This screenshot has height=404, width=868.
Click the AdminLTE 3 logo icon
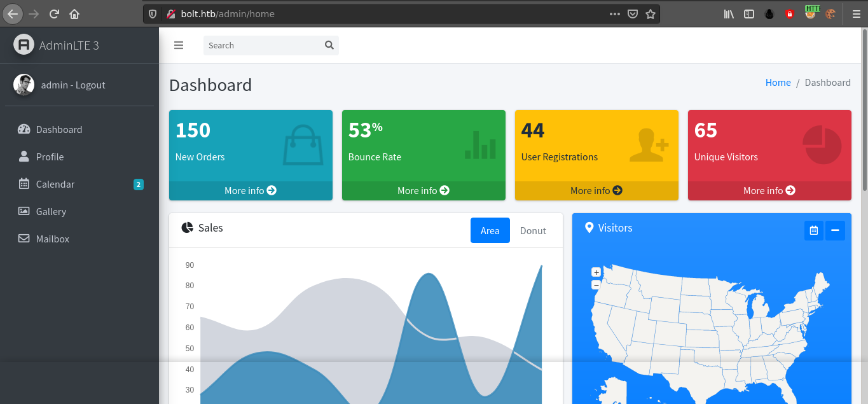(24, 45)
